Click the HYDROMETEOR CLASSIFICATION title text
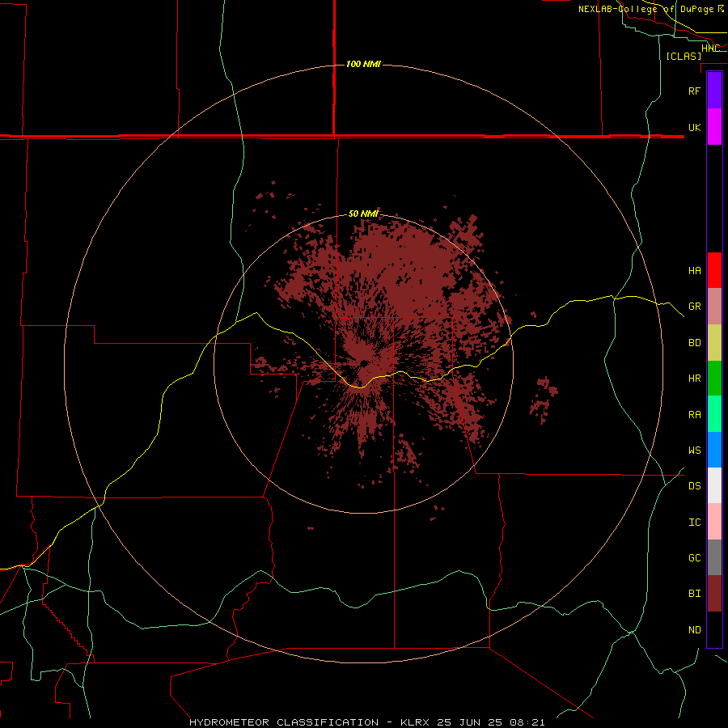Screen dimensions: 728x728 (284, 722)
